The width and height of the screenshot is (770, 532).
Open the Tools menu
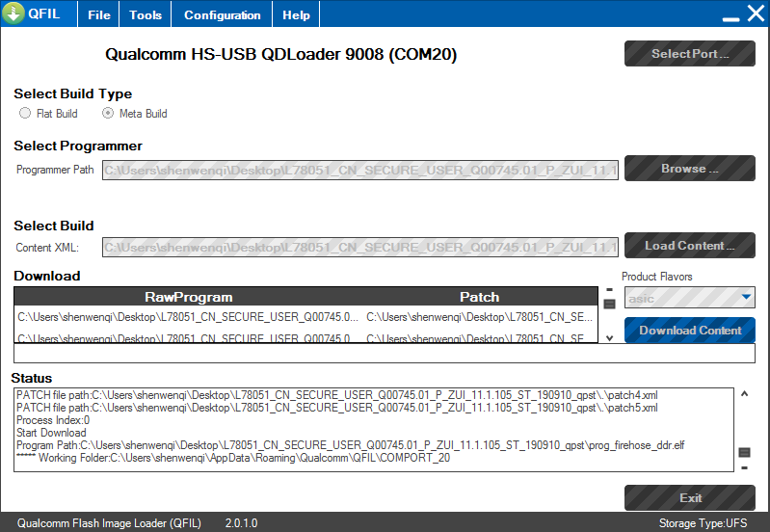[x=146, y=14]
